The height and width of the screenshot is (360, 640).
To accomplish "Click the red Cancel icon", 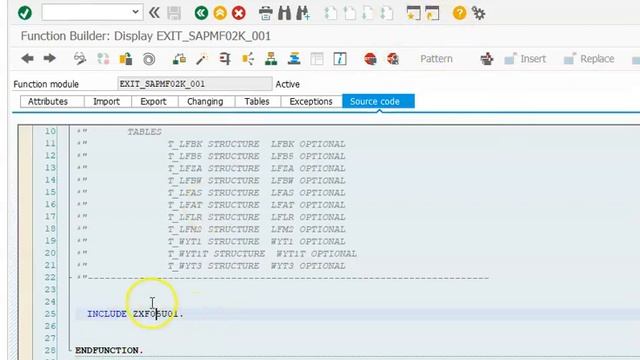I will [239, 13].
